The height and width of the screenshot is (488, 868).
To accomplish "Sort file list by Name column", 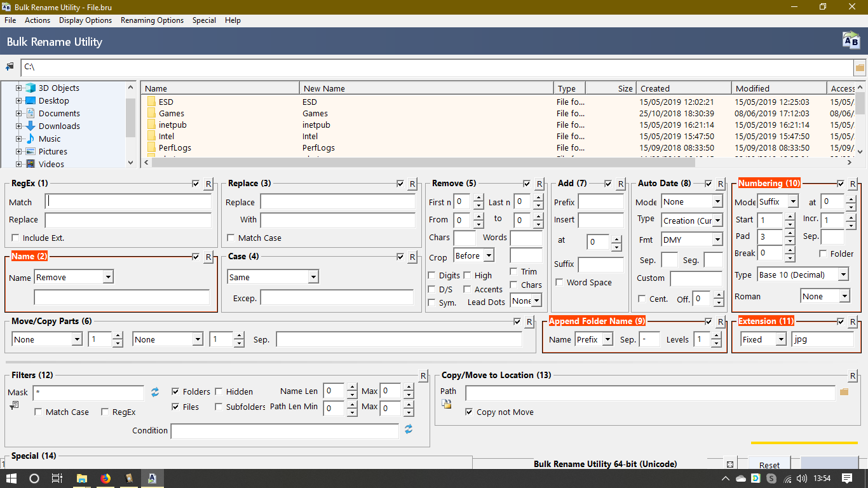I will tap(220, 88).
